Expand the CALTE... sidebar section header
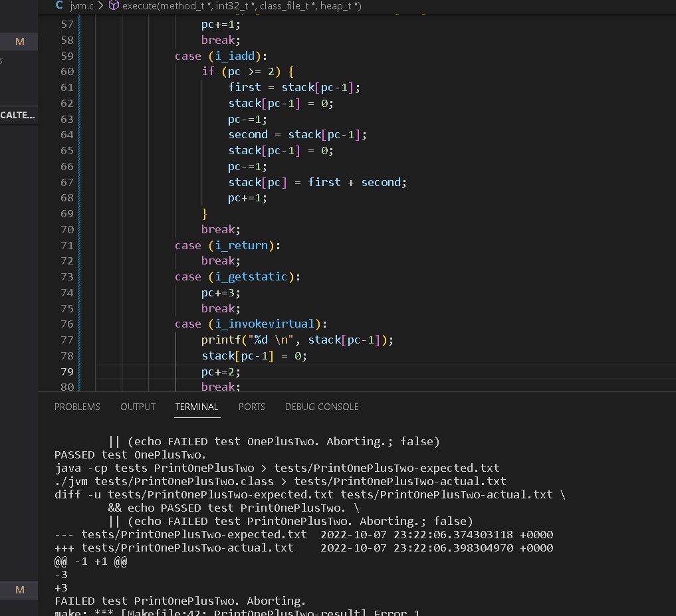 coord(18,115)
